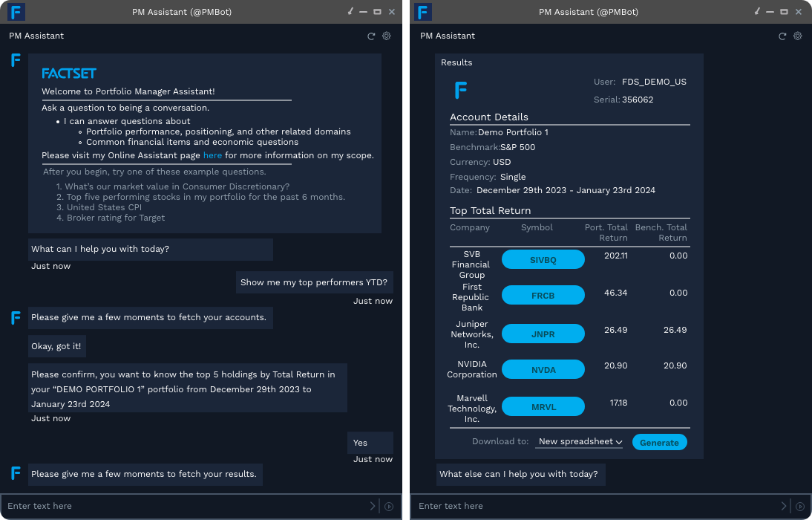Select the FRCB symbol pill
This screenshot has height=520, width=812.
(x=543, y=295)
